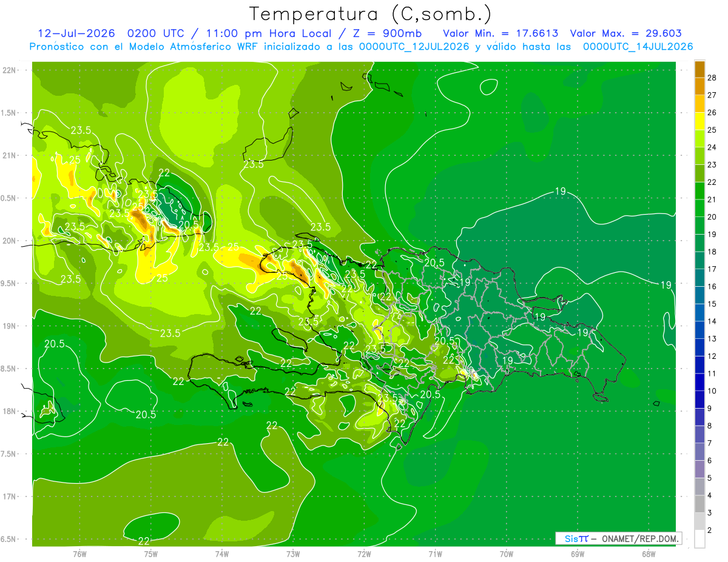Click 'Valor Max. = 29.603' readout

(626, 33)
